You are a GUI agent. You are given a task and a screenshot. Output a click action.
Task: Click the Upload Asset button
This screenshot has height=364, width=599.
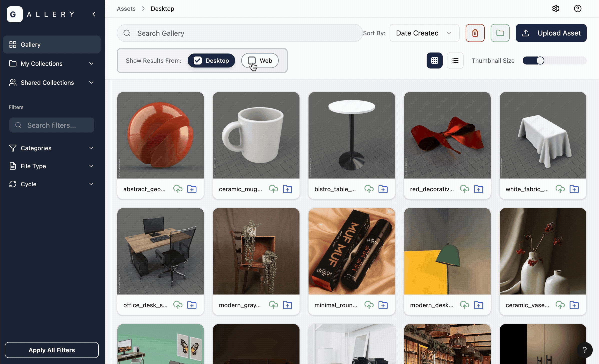pyautogui.click(x=551, y=33)
